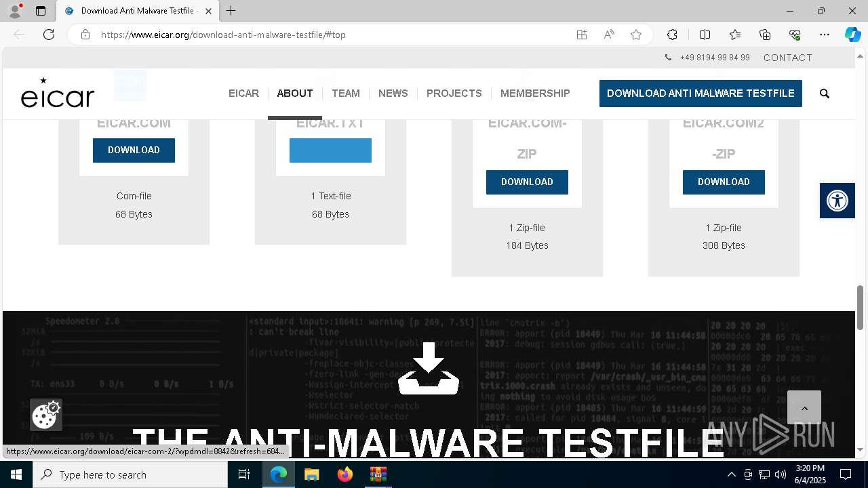Image resolution: width=868 pixels, height=488 pixels.
Task: Open the tab actions menu icon
Action: pyautogui.click(x=41, y=11)
